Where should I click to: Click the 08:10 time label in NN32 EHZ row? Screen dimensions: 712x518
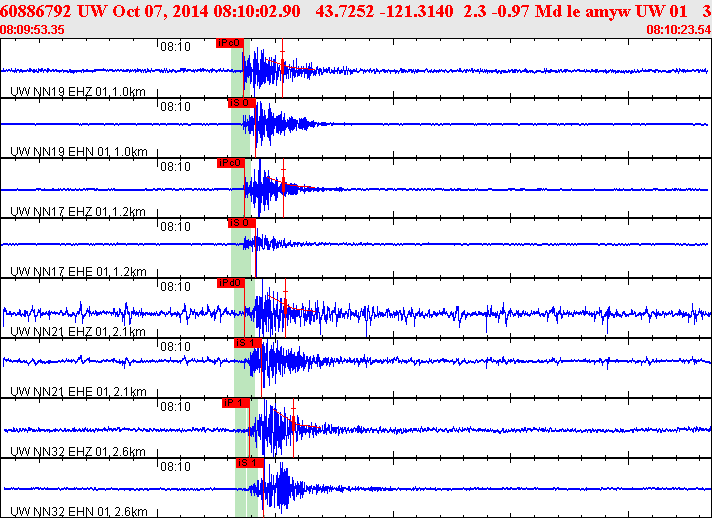(x=175, y=406)
